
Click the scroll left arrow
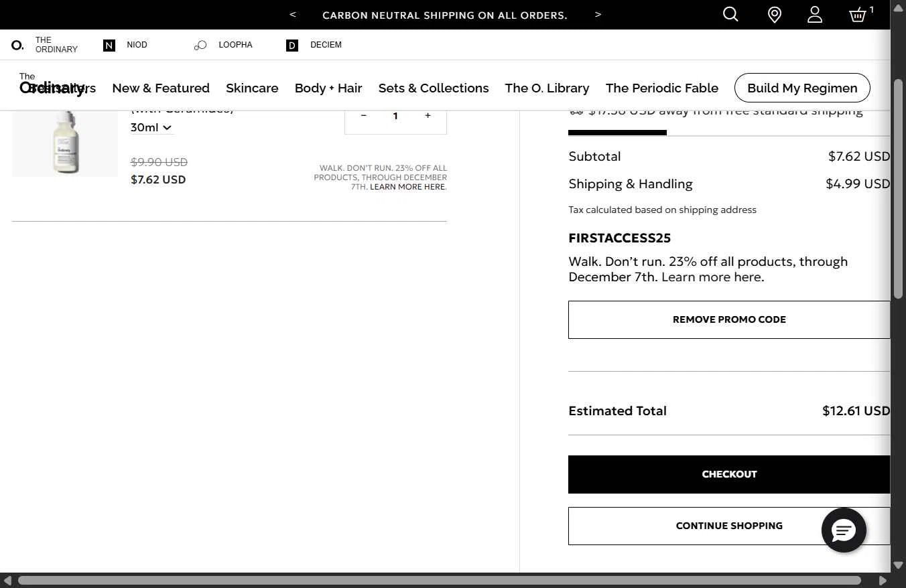click(7, 580)
